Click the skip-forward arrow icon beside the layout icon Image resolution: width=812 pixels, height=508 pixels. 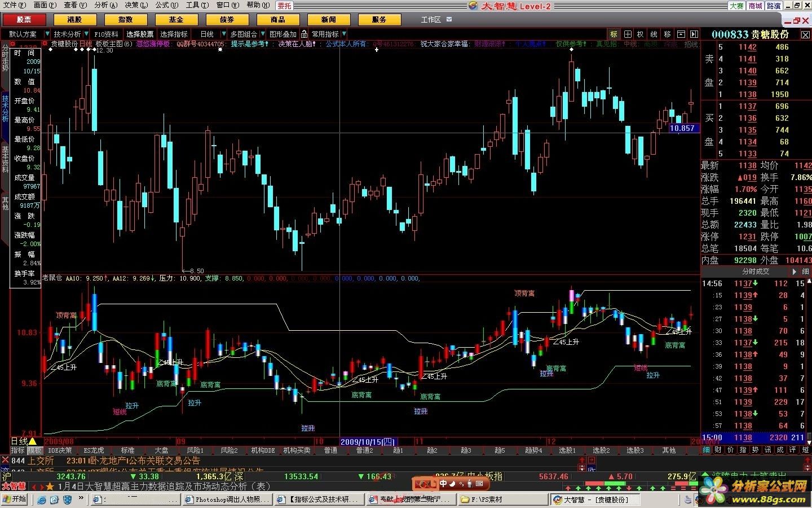(694, 34)
